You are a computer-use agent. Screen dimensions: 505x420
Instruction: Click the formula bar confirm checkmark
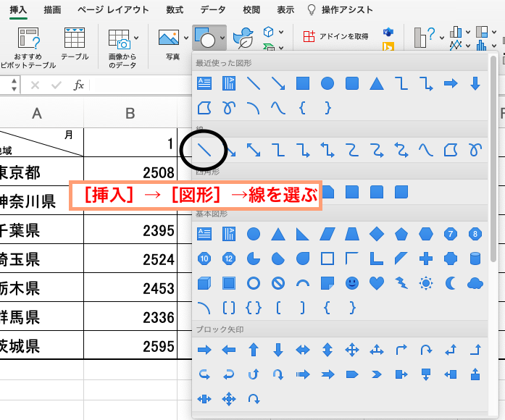click(x=57, y=85)
